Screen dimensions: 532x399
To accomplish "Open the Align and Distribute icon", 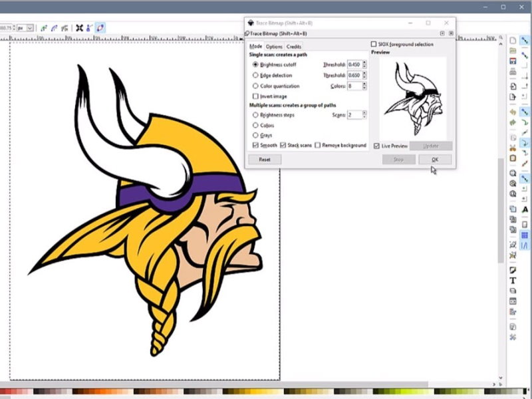I will pos(513,311).
